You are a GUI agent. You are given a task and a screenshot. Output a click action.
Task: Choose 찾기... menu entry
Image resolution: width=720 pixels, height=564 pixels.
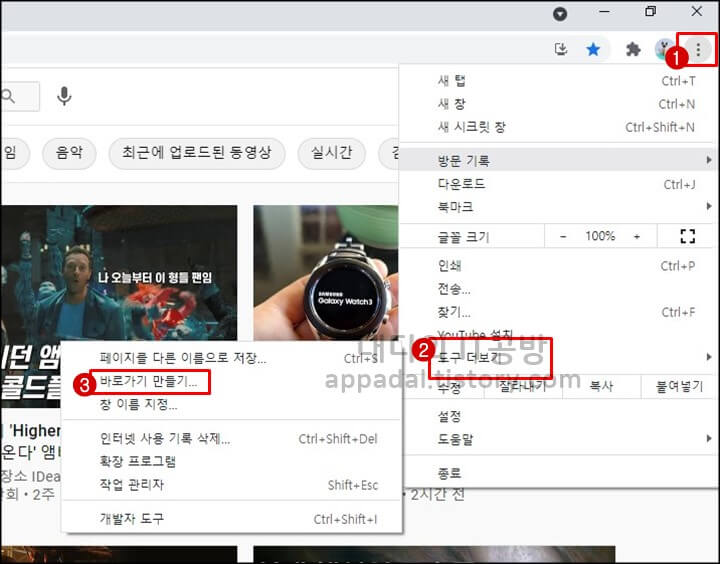(557, 312)
